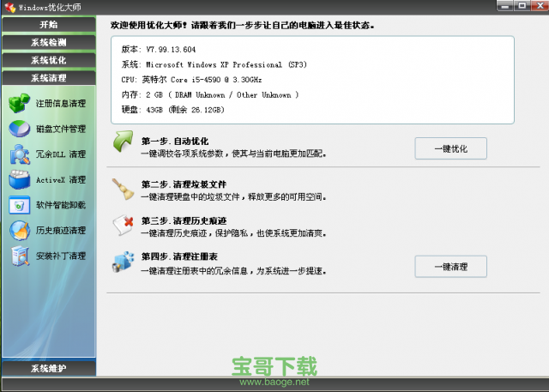Click the 一键优化 button
This screenshot has width=549, height=392.
pyautogui.click(x=451, y=148)
